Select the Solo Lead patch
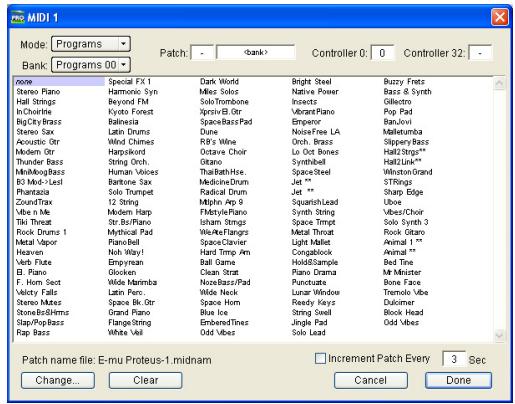The height and width of the screenshot is (404, 515). click(x=308, y=332)
